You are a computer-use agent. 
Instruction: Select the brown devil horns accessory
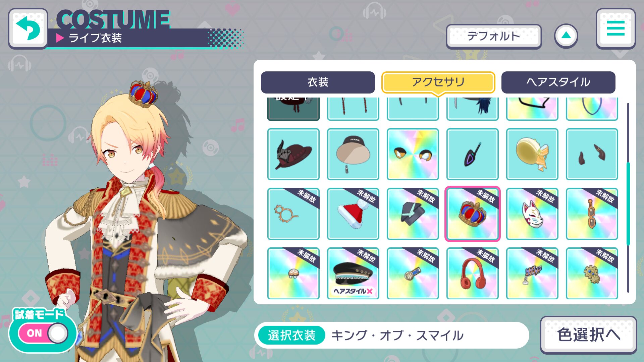click(x=592, y=154)
